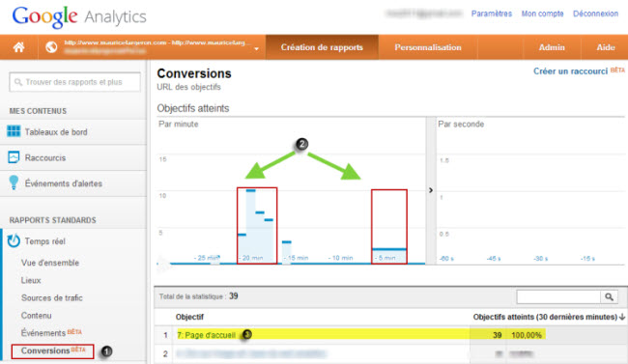This screenshot has height=364, width=628.
Task: Focus the Trouver des rapports search field
Action: [x=75, y=82]
